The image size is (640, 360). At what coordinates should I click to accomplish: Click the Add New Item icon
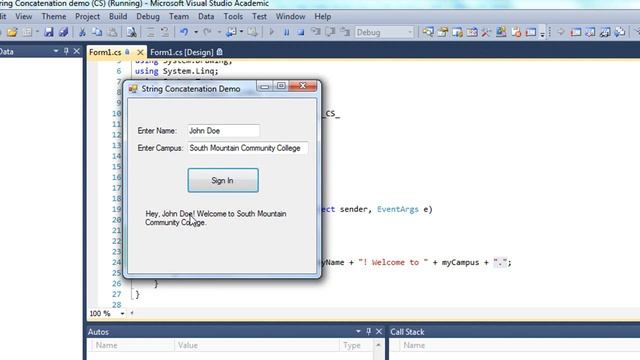[x=27, y=32]
